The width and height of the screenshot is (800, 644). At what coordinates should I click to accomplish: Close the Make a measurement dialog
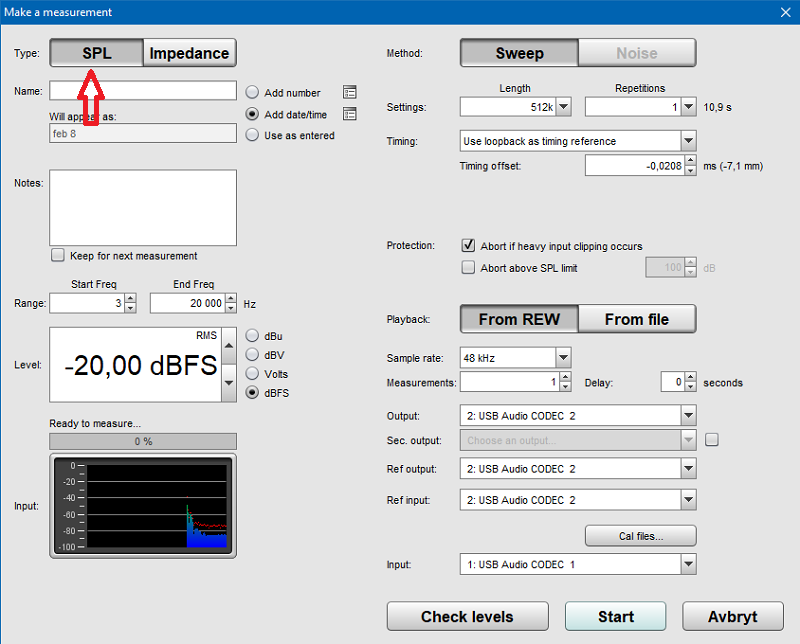pyautogui.click(x=786, y=12)
